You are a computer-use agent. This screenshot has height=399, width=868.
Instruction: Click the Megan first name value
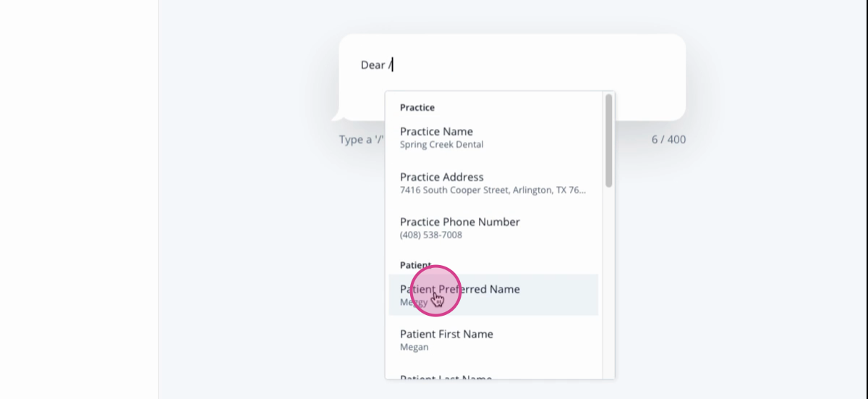414,347
